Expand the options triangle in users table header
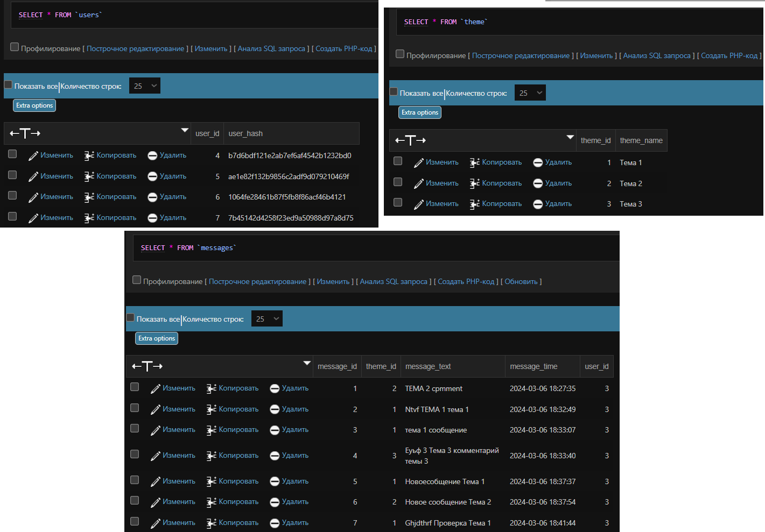This screenshot has width=765, height=532. 185,130
